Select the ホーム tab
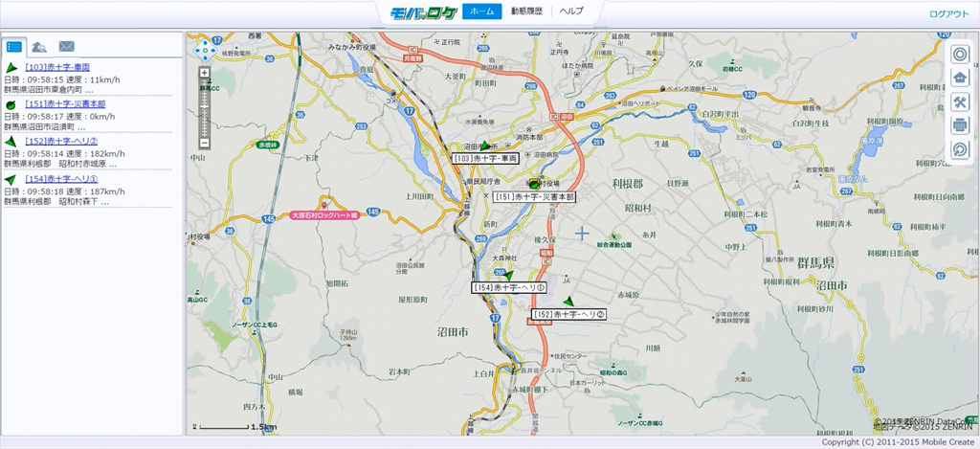This screenshot has width=980, height=449. click(x=482, y=11)
